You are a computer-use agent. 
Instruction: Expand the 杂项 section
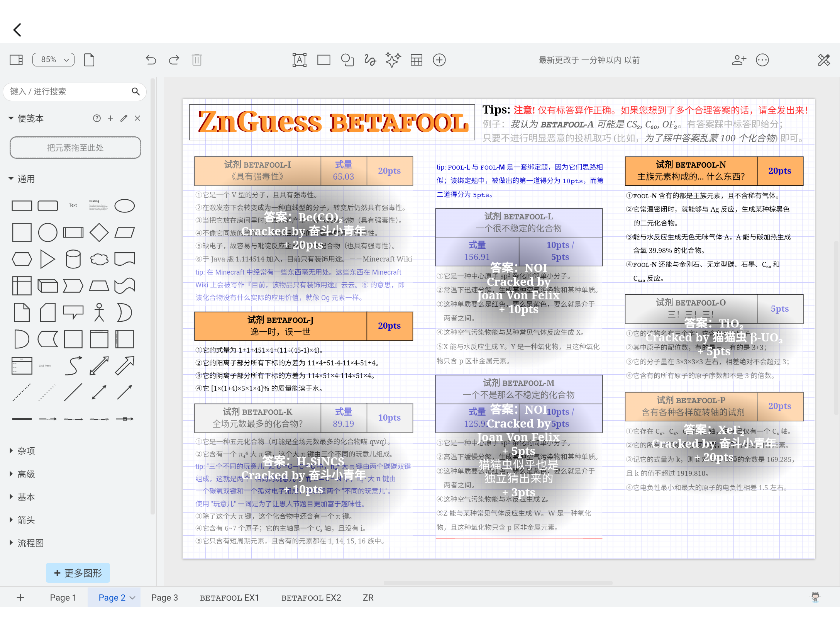pos(22,451)
